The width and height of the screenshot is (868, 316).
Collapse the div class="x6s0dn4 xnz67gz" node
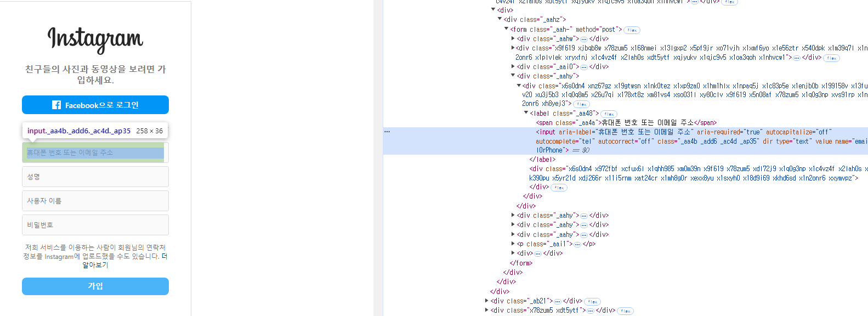pos(519,86)
